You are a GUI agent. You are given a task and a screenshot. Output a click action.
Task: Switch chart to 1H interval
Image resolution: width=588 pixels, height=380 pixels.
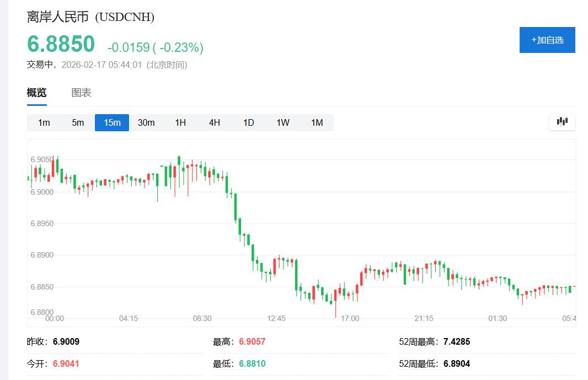180,122
